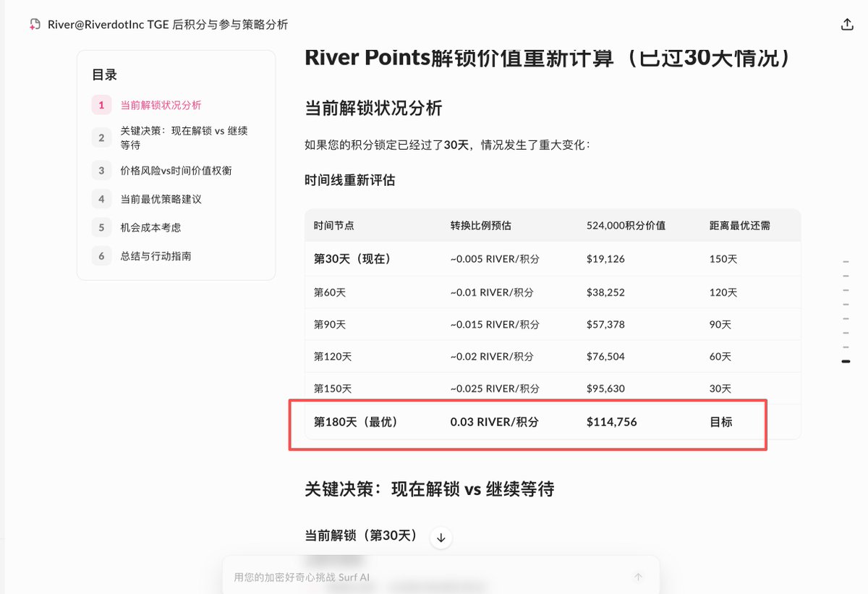Screen dimensions: 868x594
Task: Click the value $76,504
Action: (605, 357)
